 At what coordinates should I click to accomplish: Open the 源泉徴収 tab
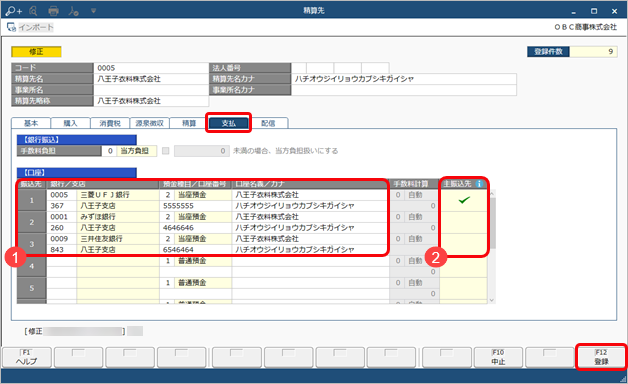(x=149, y=123)
